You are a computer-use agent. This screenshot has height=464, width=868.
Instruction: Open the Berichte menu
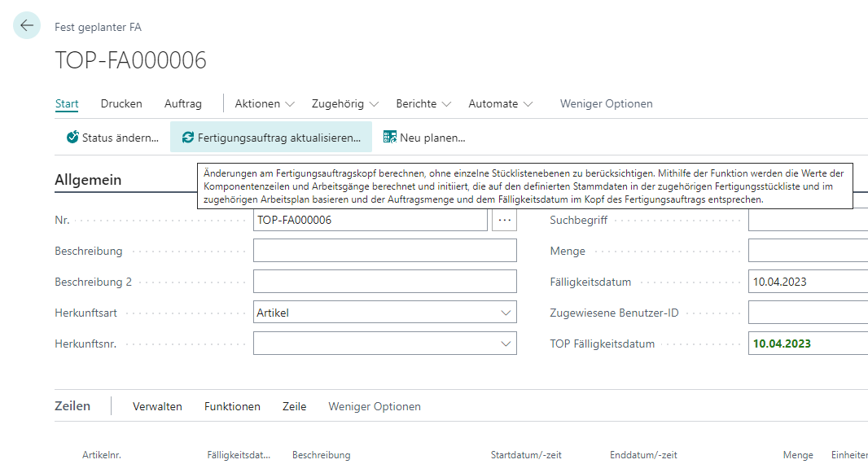tap(423, 103)
